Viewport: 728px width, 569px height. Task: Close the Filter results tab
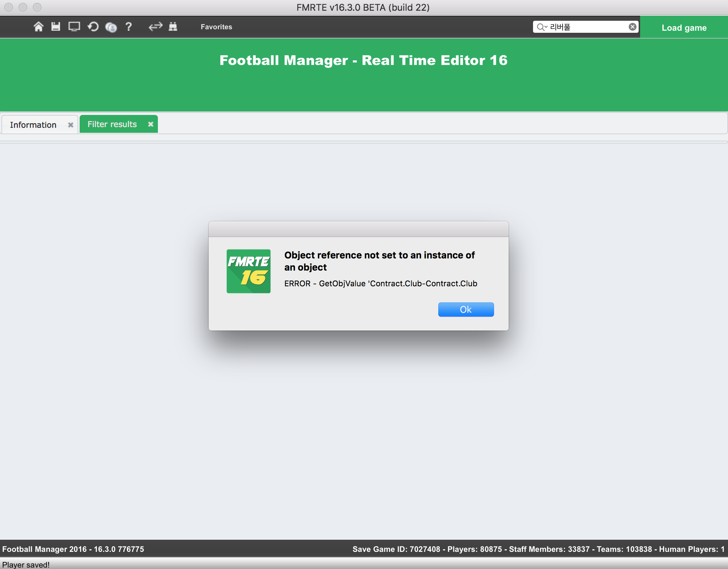151,124
